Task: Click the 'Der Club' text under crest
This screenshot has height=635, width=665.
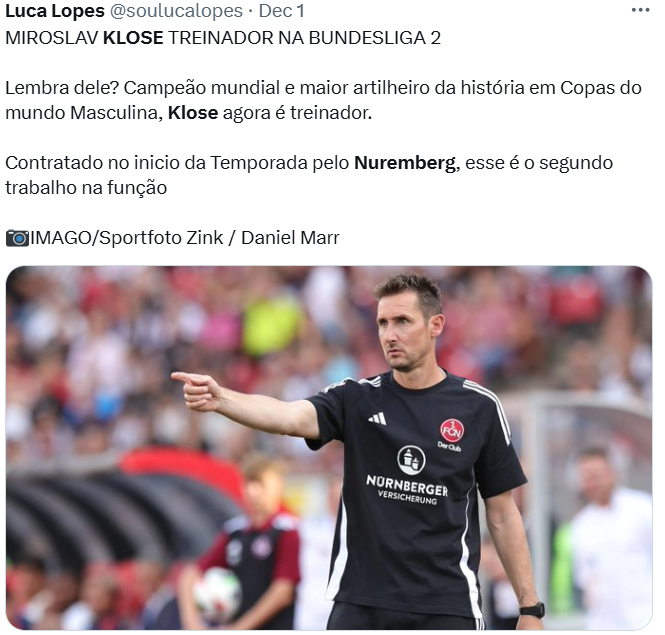Action: point(450,446)
